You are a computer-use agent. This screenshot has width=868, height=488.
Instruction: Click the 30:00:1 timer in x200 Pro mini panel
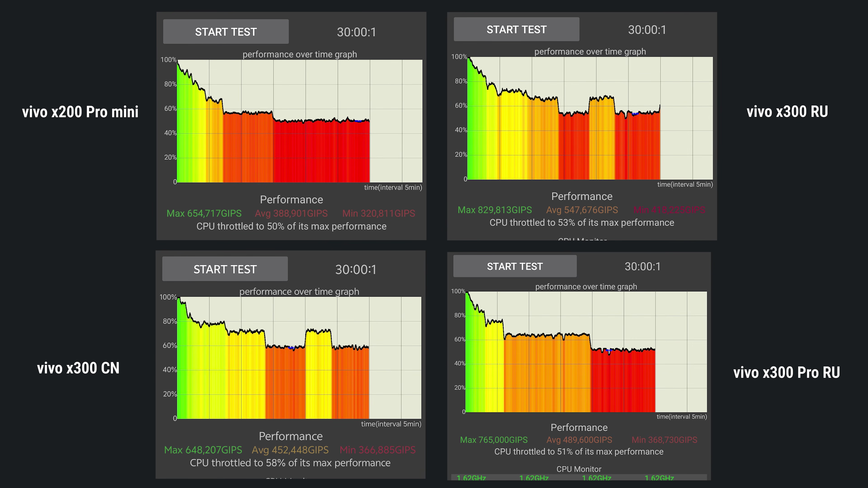tap(356, 32)
